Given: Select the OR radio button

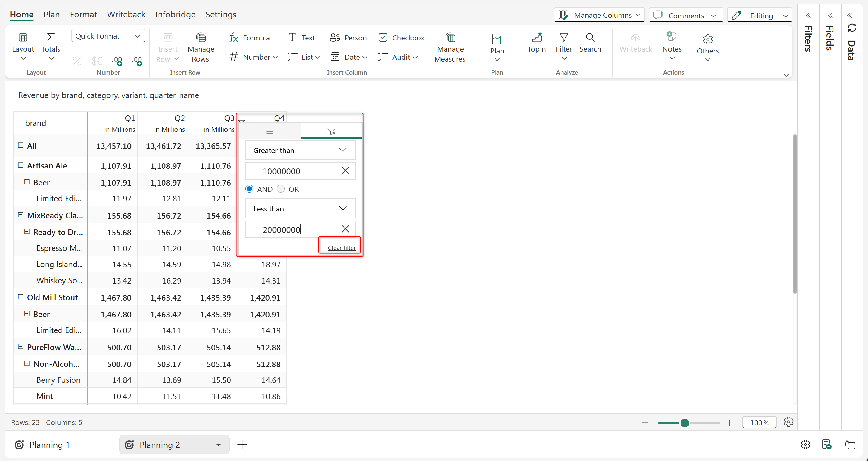Looking at the screenshot, I should pos(281,189).
